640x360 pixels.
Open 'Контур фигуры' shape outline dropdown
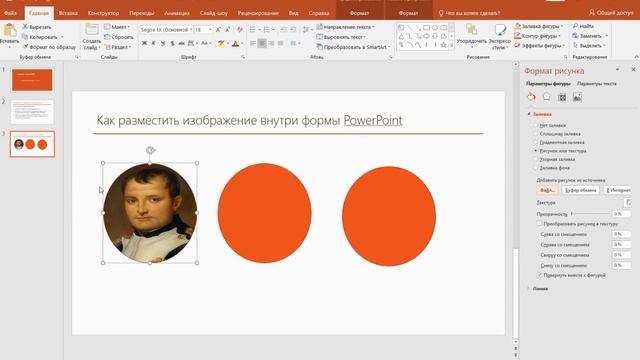pos(538,36)
